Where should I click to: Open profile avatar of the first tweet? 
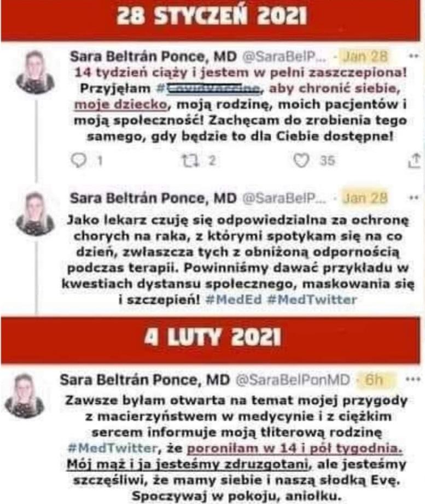(36, 72)
